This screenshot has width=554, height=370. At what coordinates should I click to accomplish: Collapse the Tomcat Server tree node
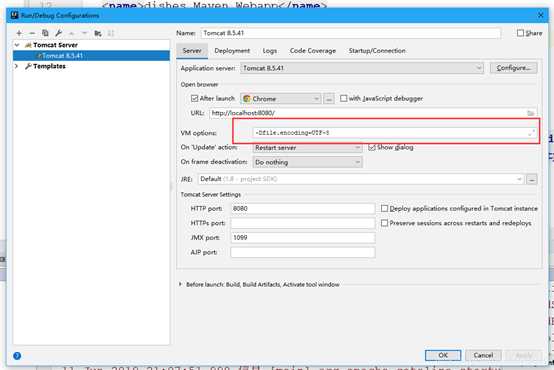[x=17, y=45]
